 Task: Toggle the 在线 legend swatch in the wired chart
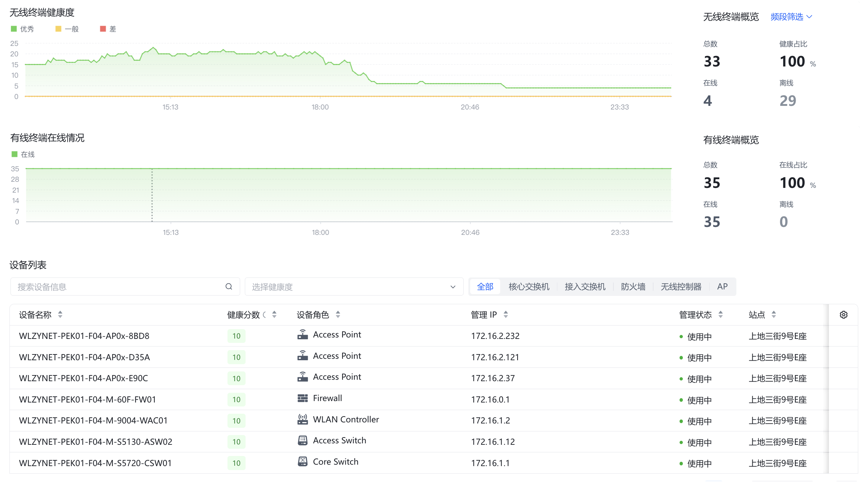pos(15,154)
